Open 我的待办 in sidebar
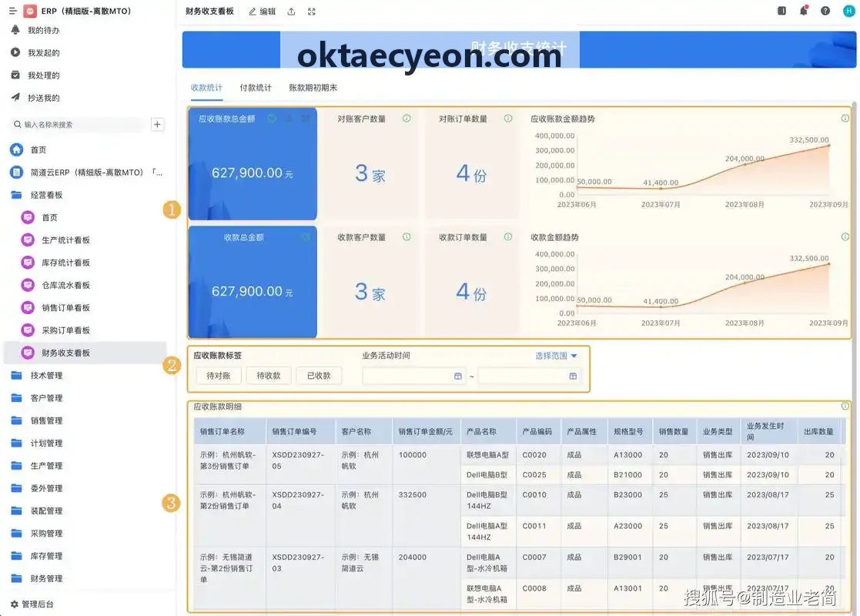 pyautogui.click(x=43, y=30)
